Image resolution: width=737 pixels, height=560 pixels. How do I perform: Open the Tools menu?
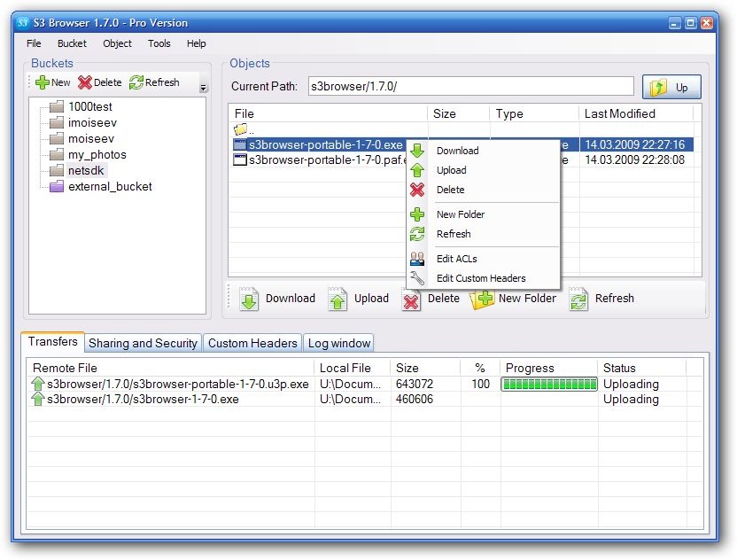point(159,43)
